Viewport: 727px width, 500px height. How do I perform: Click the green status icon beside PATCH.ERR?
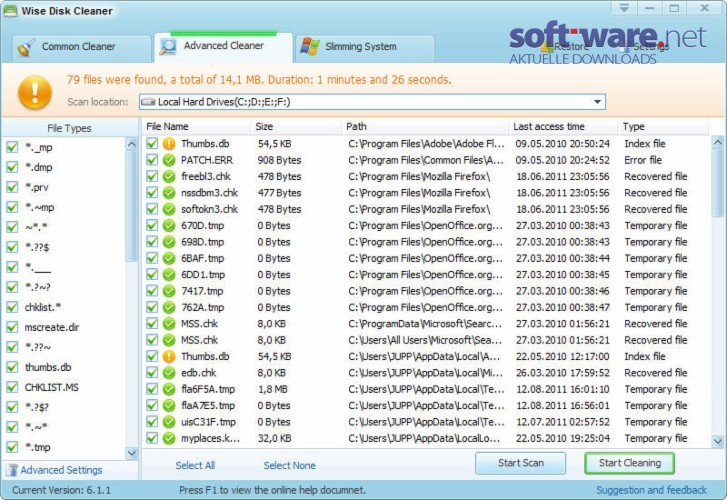click(169, 160)
